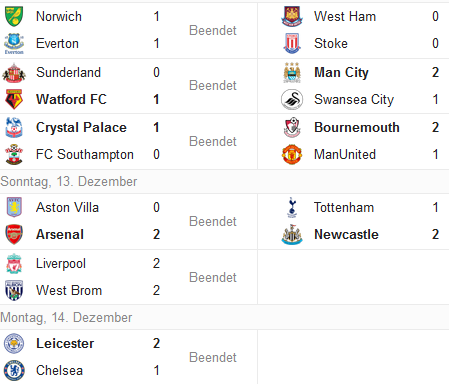Click the Man City team name
The width and height of the screenshot is (449, 384).
tap(341, 73)
